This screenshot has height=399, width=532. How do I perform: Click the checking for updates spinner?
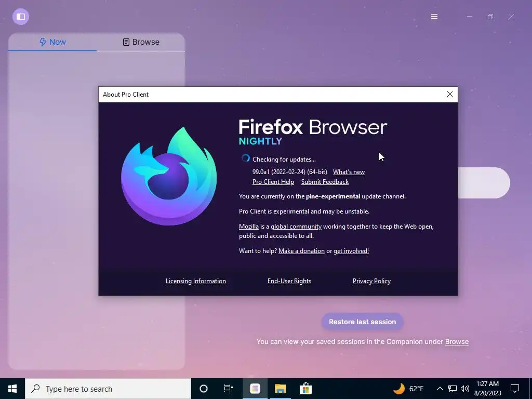(x=246, y=158)
